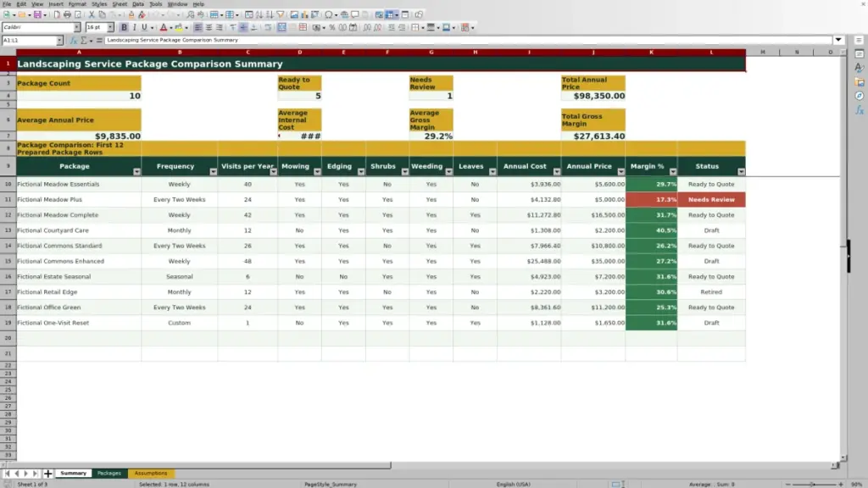This screenshot has height=488, width=868.
Task: Toggle Underline formatting
Action: coord(144,28)
